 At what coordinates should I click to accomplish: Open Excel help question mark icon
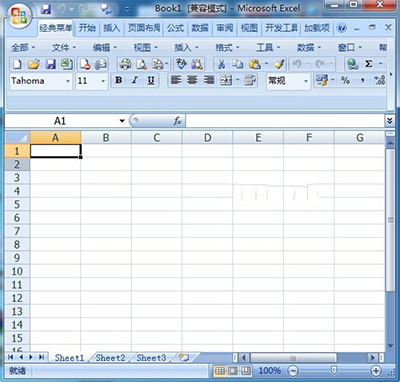(x=342, y=28)
